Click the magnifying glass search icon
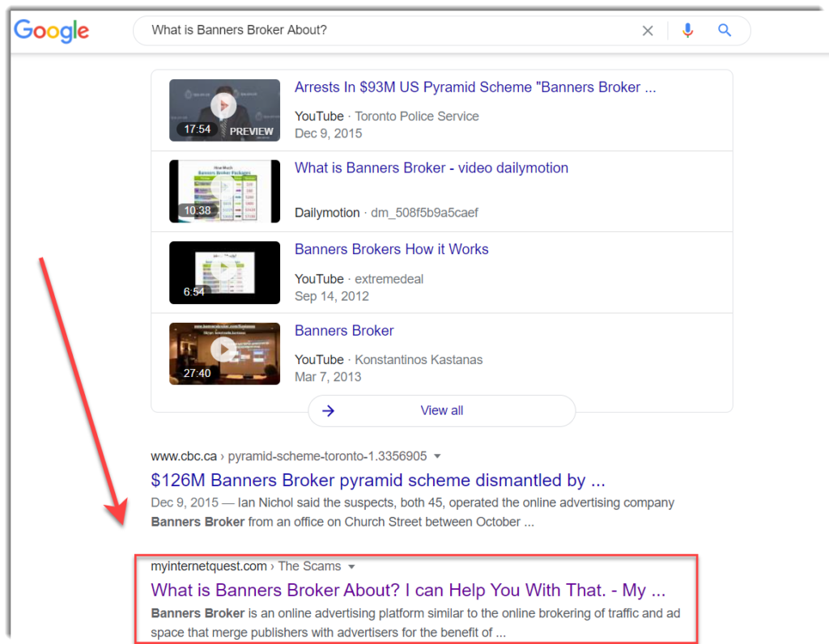The height and width of the screenshot is (644, 829). point(724,30)
